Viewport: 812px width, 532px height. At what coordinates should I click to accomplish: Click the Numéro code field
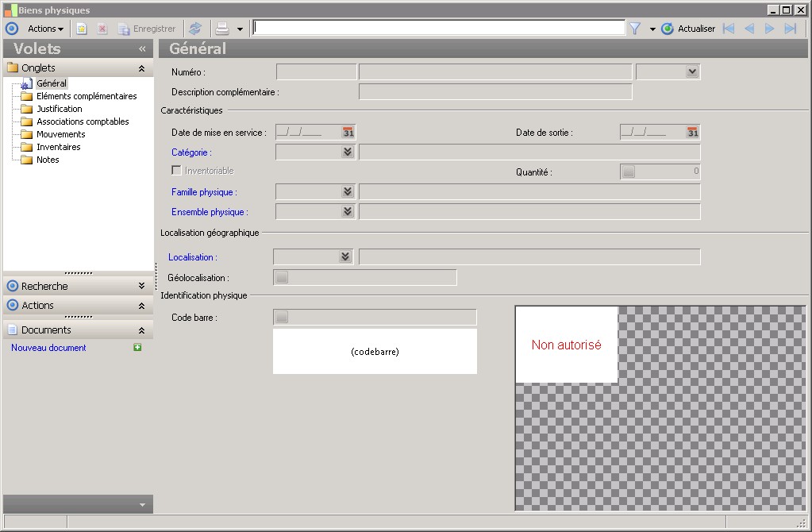tap(317, 72)
